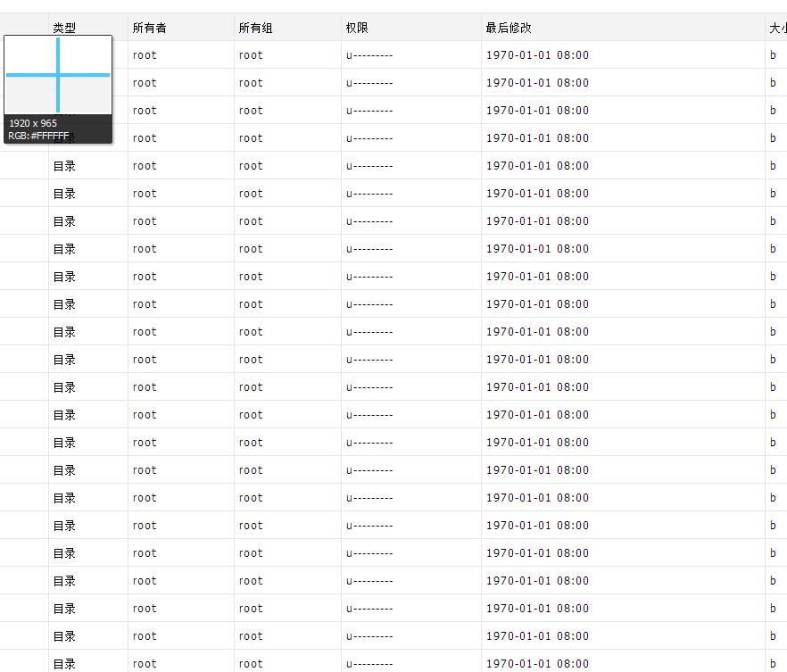Select the bottommost row's 目录 type cell

click(64, 664)
